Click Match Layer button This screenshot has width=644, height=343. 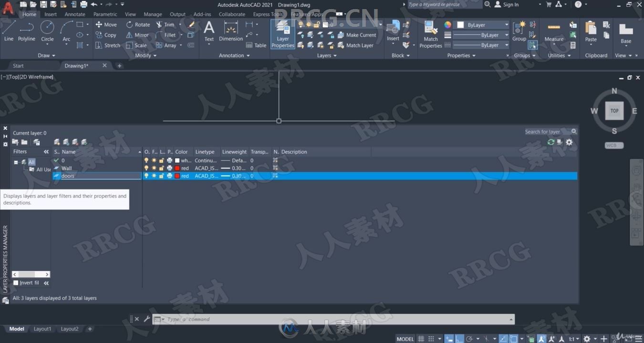[355, 46]
